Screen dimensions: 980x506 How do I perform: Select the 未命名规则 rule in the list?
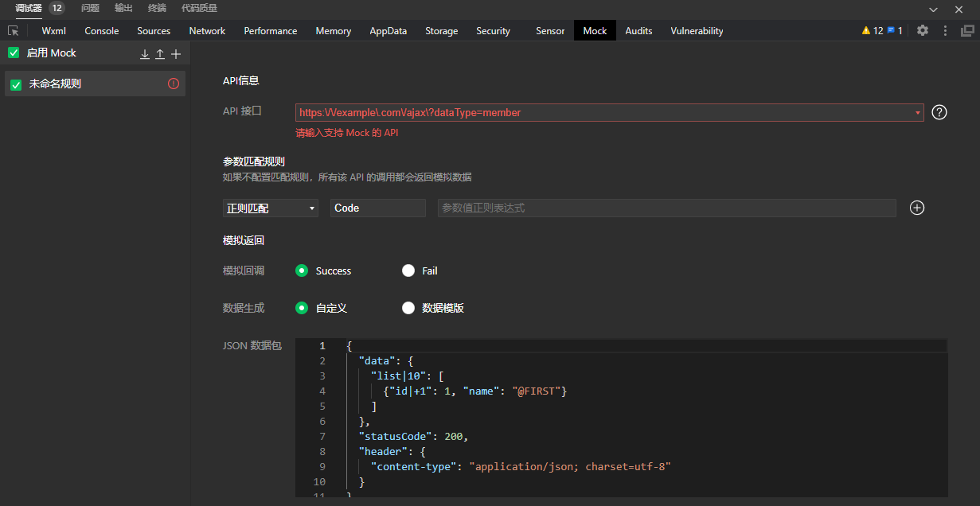[x=95, y=84]
